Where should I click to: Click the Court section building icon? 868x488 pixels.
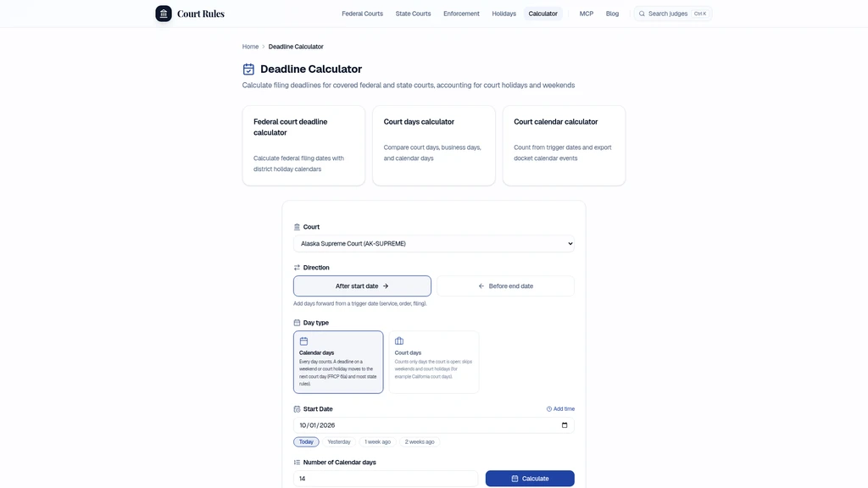tap(297, 227)
